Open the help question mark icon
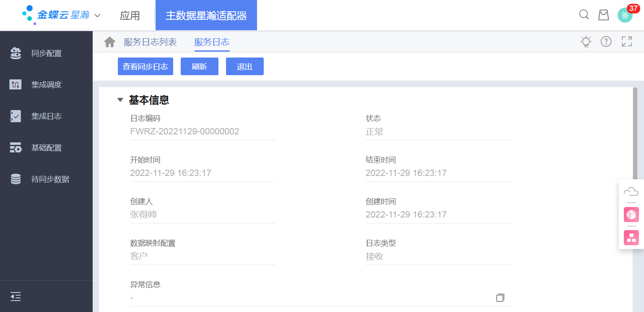The height and width of the screenshot is (312, 644). [606, 42]
